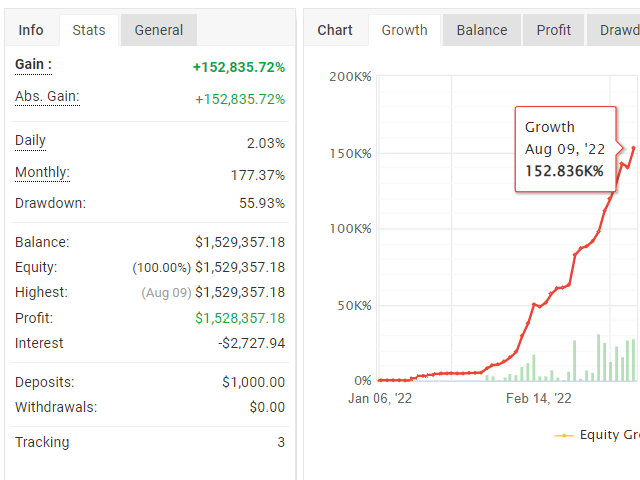
Task: Toggle the Equity Growth legend item
Action: (x=600, y=435)
